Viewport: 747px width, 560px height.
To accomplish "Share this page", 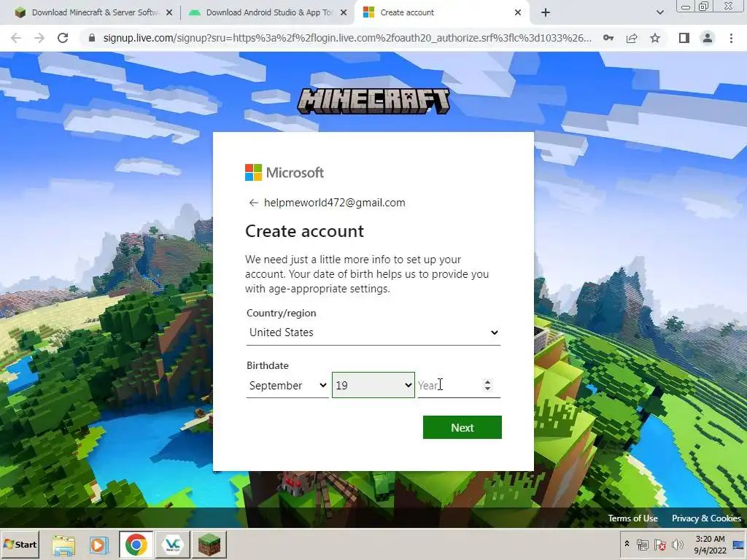I will pyautogui.click(x=632, y=38).
